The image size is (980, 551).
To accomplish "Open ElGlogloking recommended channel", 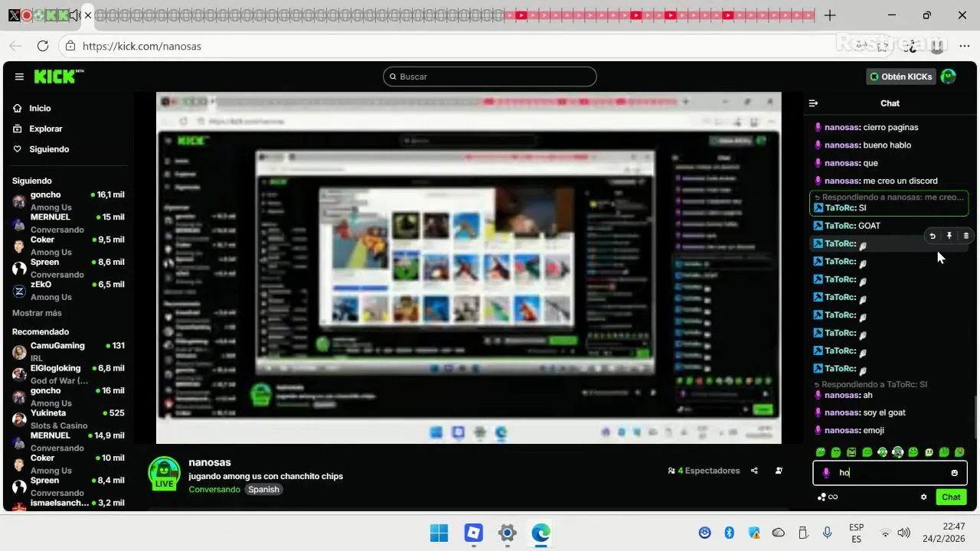I will coord(68,374).
